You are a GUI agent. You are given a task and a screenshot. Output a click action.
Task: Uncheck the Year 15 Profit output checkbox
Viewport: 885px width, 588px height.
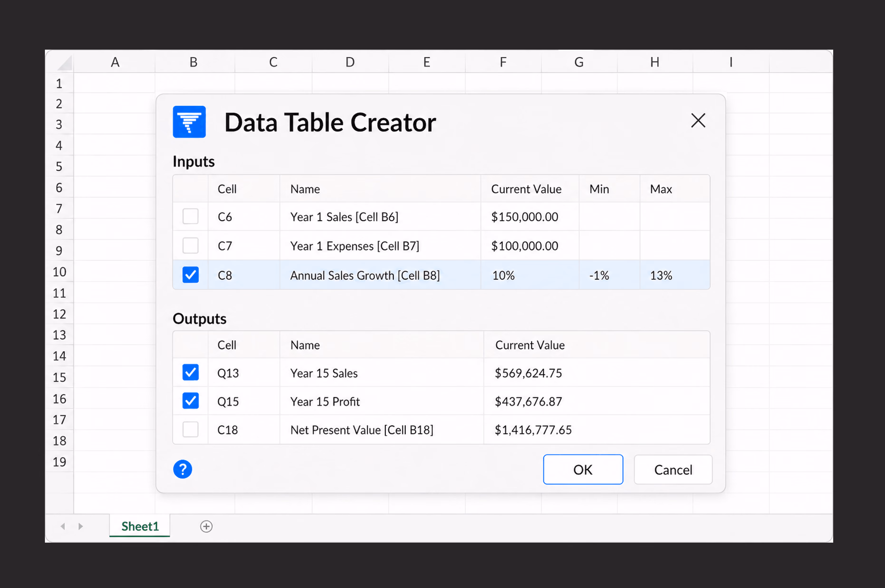pos(191,401)
